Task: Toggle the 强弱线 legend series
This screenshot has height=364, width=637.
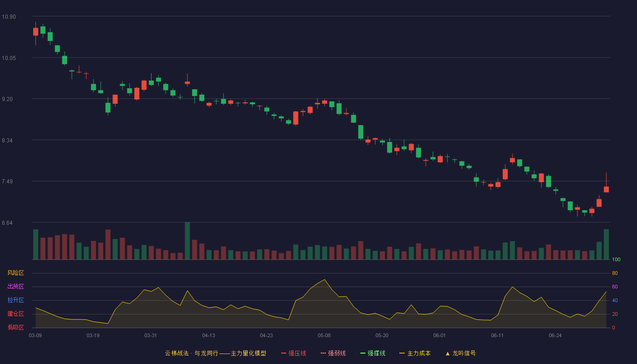Action: point(333,353)
